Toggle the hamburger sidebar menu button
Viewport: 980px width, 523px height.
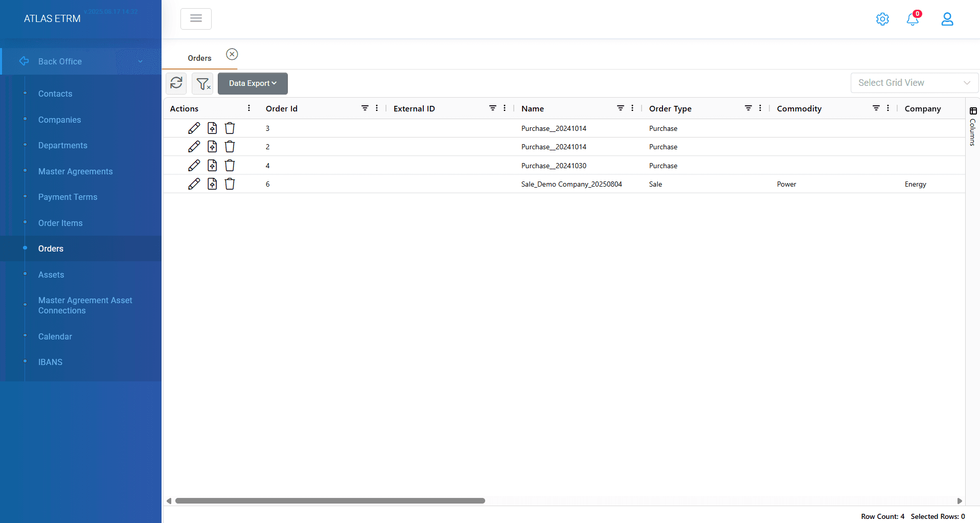(196, 19)
